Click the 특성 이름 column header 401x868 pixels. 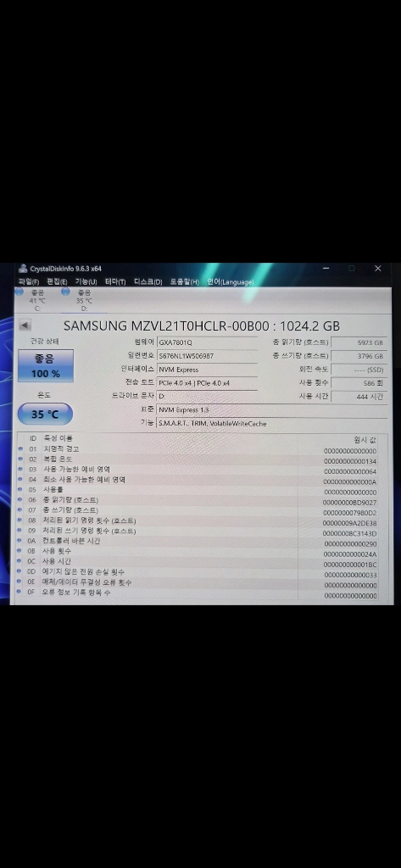coord(58,438)
